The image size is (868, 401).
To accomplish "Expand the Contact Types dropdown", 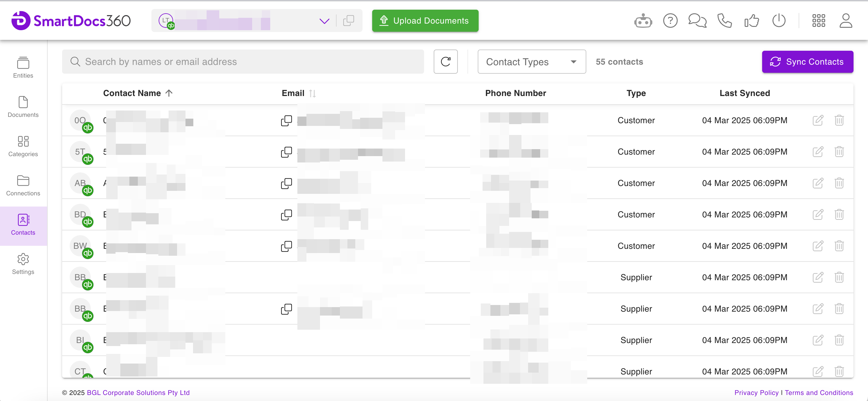I will pos(531,62).
